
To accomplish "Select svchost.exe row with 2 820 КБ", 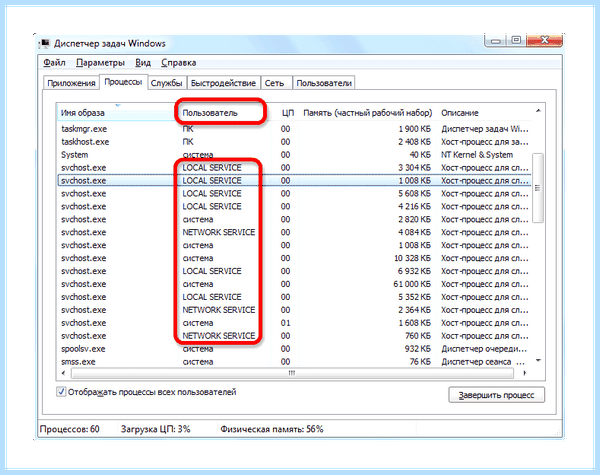I will tap(295, 220).
